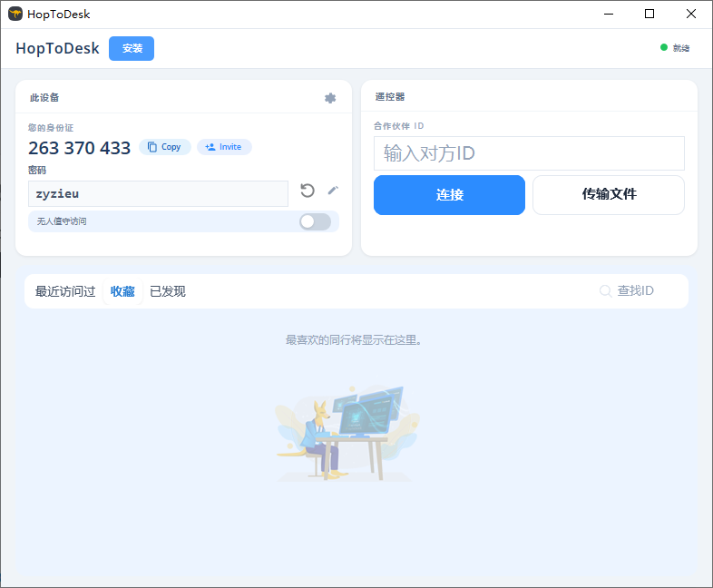Click the HopToDesk logo in title bar
Viewport: 713px width, 588px height.
pos(15,14)
